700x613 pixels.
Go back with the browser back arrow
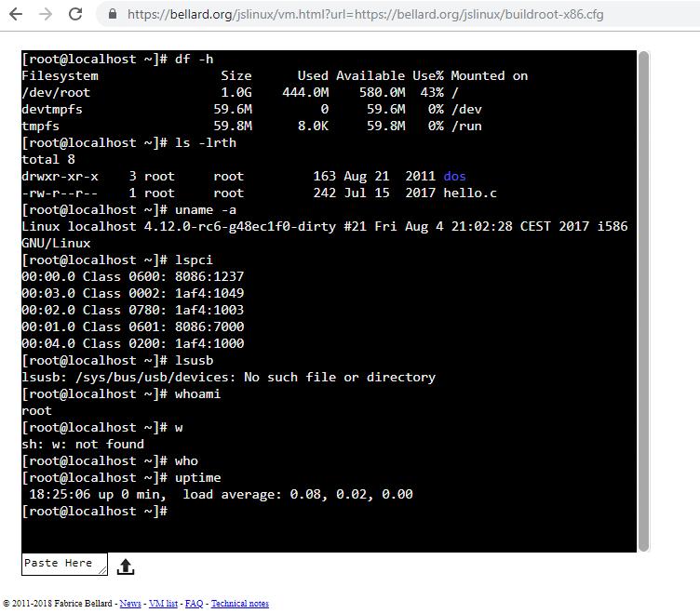tap(16, 14)
